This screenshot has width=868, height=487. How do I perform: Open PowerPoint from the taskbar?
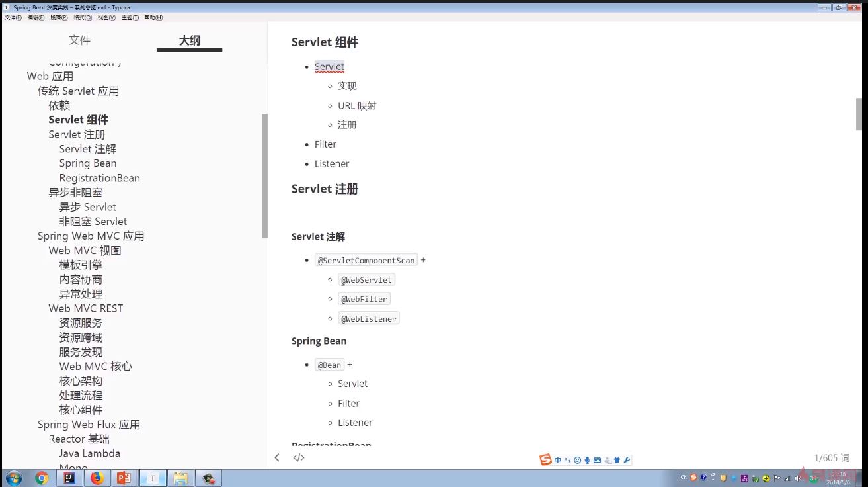(124, 478)
